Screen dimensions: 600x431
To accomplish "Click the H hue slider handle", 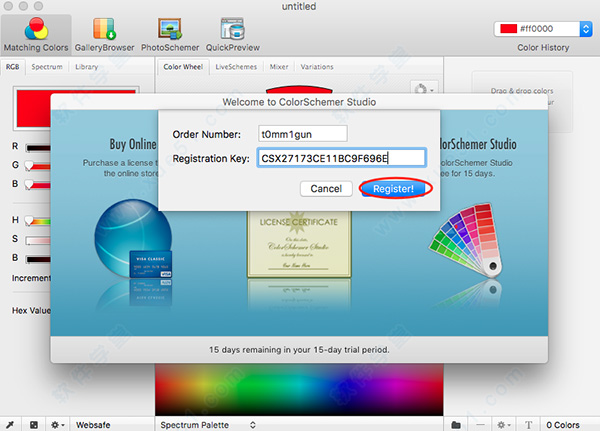I will (29, 220).
